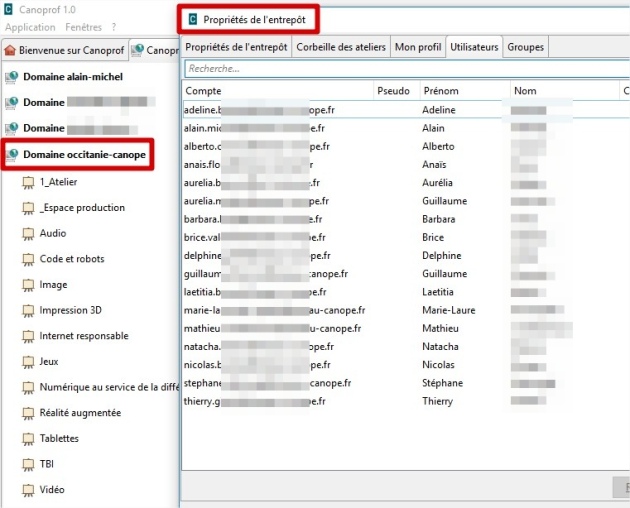Sort by the Nom column header
The height and width of the screenshot is (508, 630).
tap(565, 91)
